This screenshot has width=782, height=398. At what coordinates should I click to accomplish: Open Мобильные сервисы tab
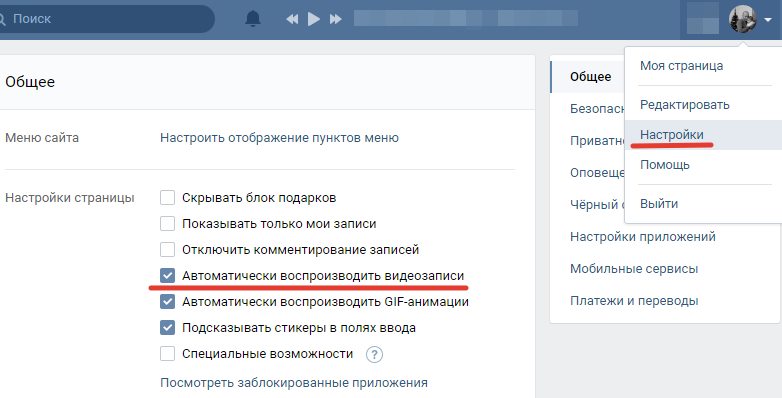tap(634, 268)
